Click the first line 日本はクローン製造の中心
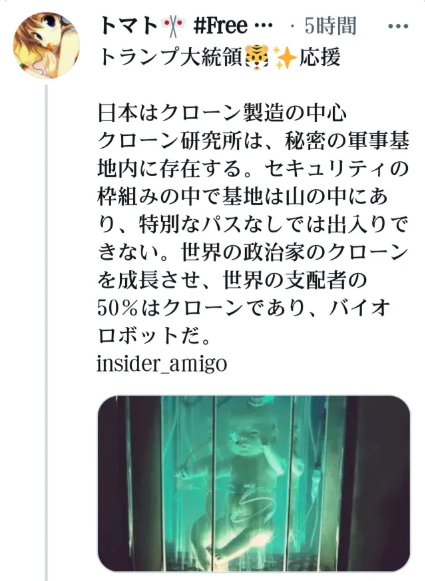The width and height of the screenshot is (425, 581). tap(222, 113)
